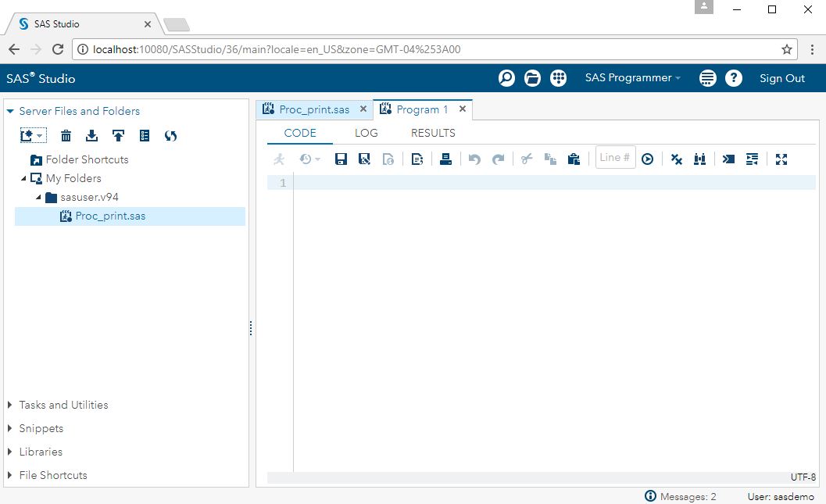
Task: Maximize the editor view with the arrows icon
Action: tap(781, 159)
